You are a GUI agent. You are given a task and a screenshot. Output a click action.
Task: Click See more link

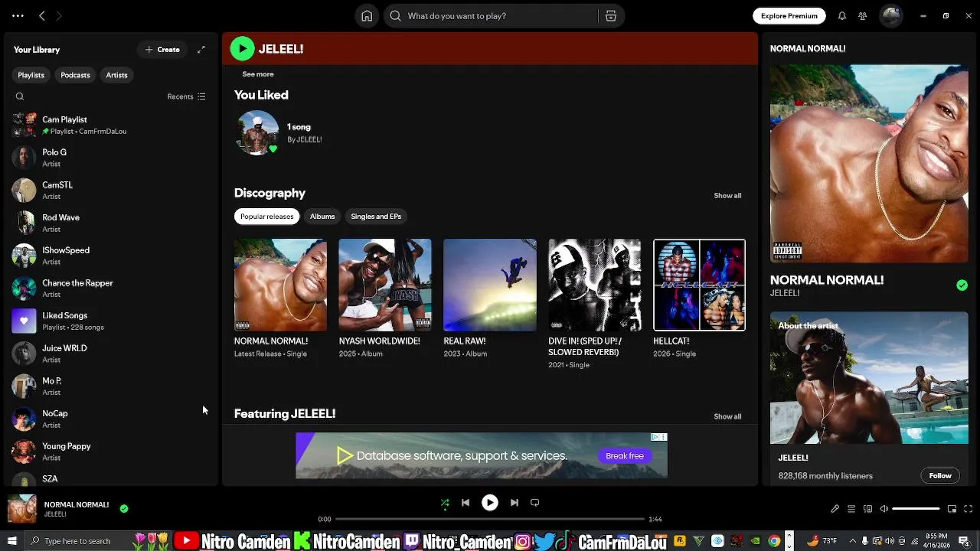tap(258, 74)
